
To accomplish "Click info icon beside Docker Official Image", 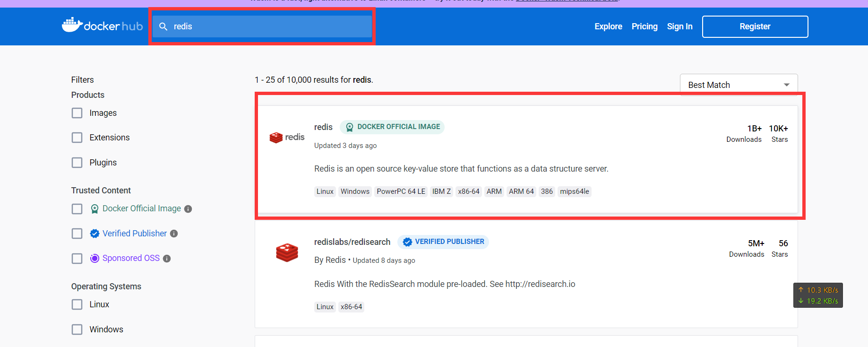I will pyautogui.click(x=188, y=209).
